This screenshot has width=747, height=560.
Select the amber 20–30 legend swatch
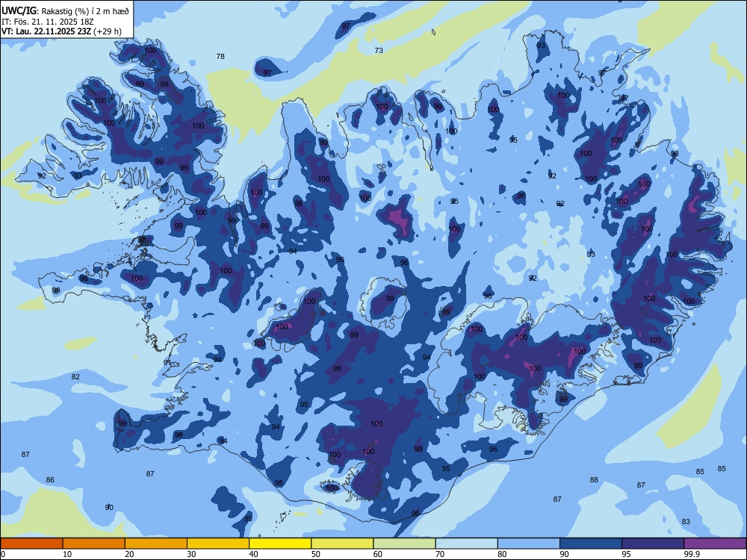(156, 544)
